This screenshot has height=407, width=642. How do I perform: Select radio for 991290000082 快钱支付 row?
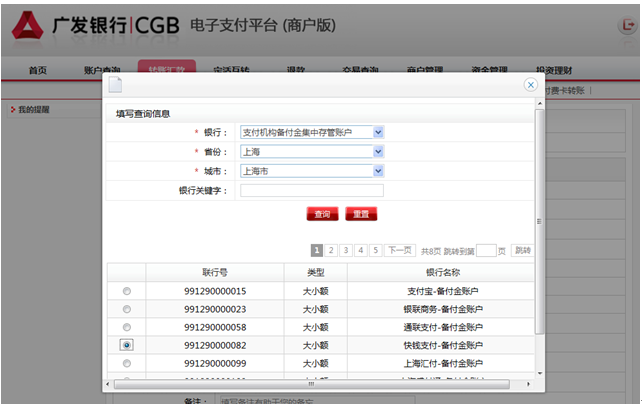[127, 345]
